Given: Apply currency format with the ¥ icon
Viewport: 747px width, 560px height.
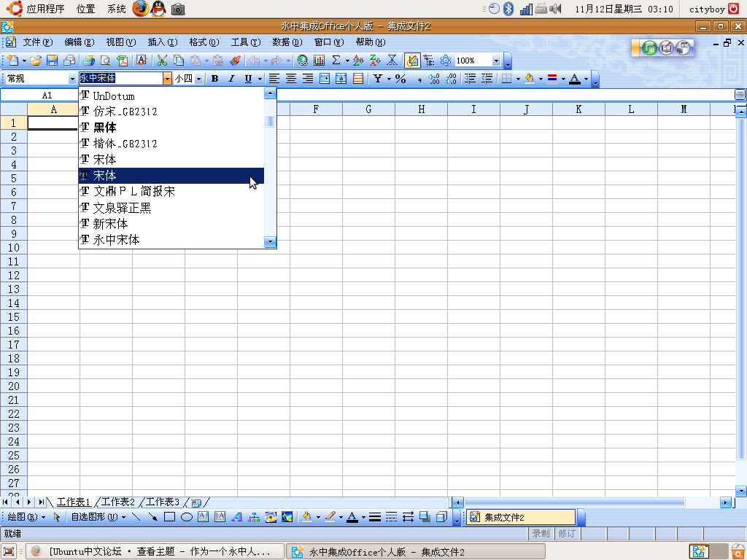Looking at the screenshot, I should point(378,79).
